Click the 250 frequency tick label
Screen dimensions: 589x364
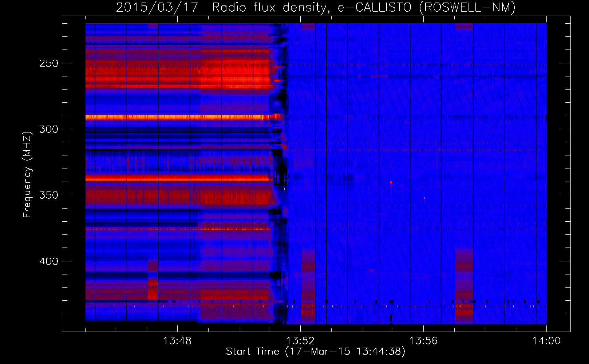point(49,63)
